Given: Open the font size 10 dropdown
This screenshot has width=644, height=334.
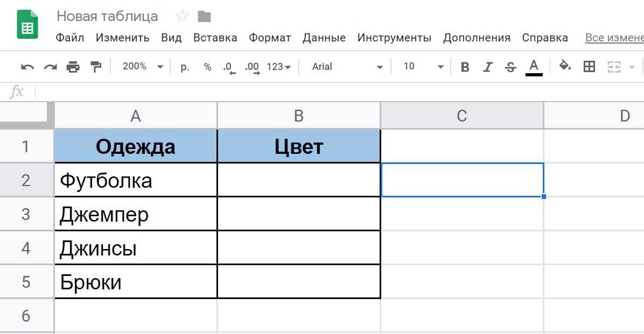Looking at the screenshot, I should (423, 67).
